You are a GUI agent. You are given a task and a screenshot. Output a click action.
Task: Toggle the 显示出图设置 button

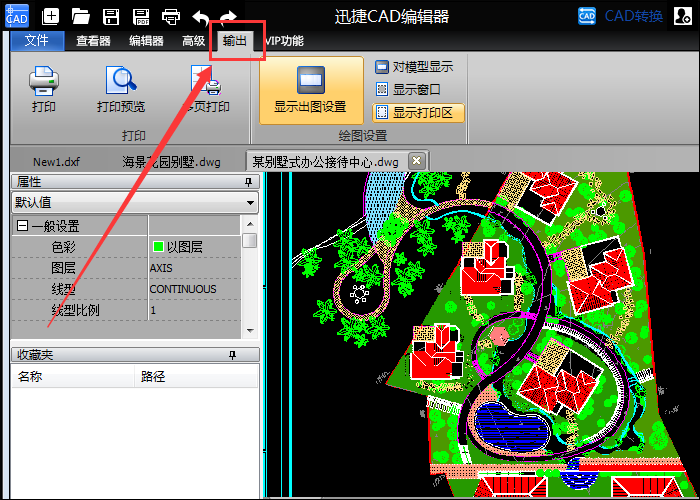tap(310, 89)
